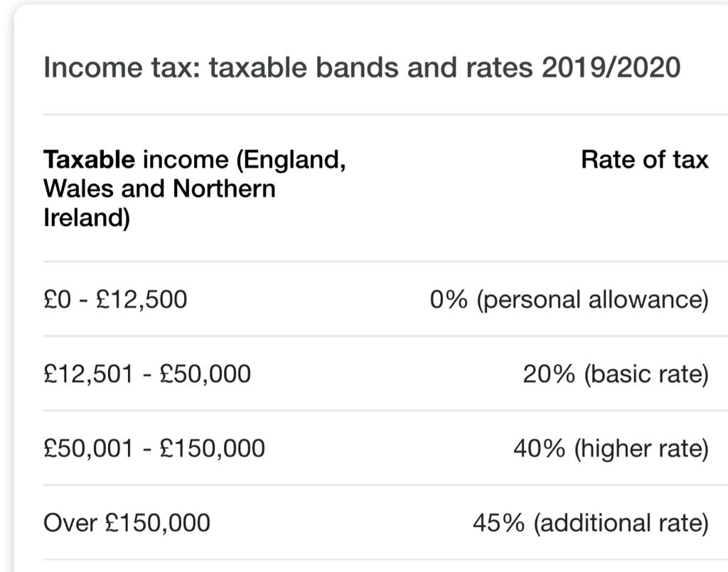728x572 pixels.
Task: Click the £12,500 upper allowance figure
Action: coord(141,299)
